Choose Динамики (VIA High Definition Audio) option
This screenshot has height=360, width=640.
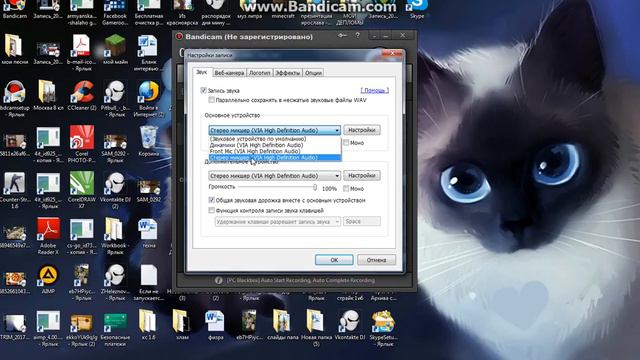[x=275, y=145]
